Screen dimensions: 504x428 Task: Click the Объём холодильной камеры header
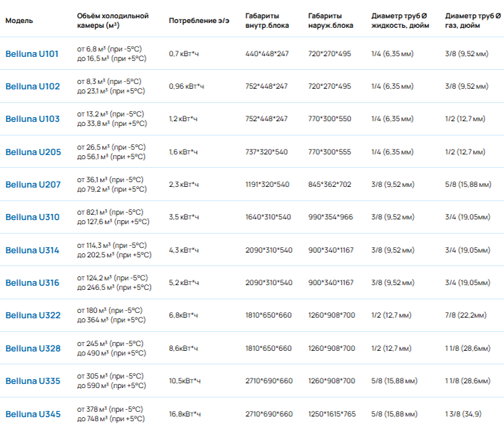tap(112, 20)
